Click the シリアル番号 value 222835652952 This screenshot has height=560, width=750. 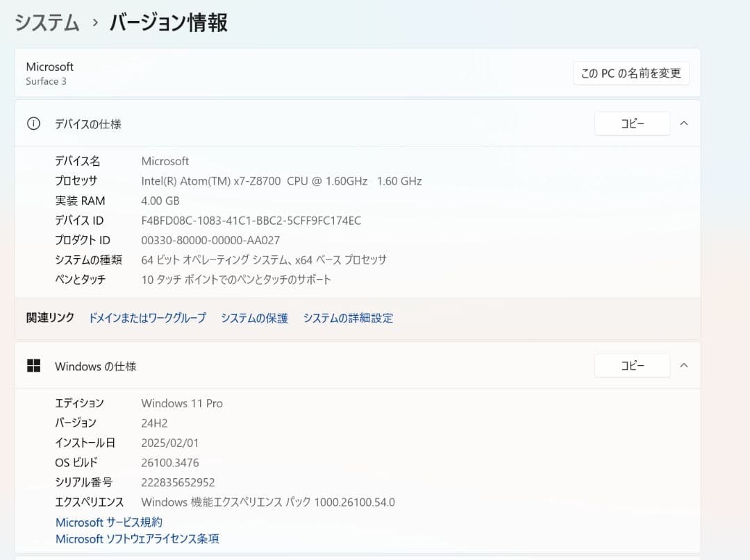click(x=178, y=482)
